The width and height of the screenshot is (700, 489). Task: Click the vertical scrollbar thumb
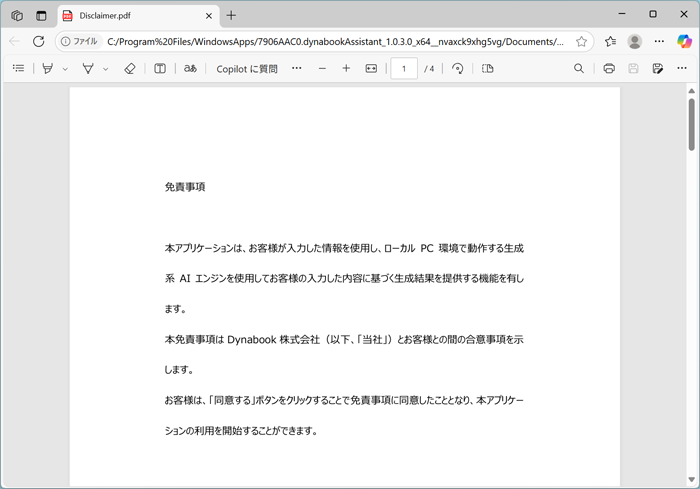point(692,125)
